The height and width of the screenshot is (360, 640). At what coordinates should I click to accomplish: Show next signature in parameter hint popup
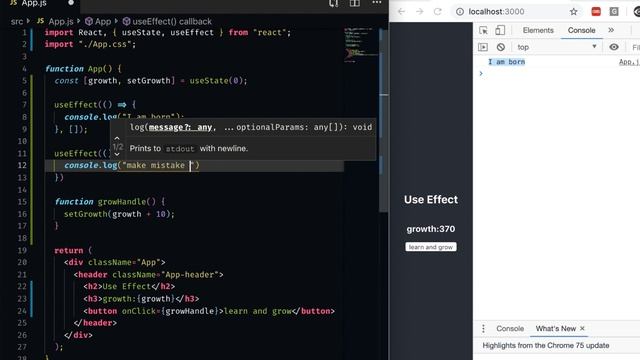[x=117, y=154]
